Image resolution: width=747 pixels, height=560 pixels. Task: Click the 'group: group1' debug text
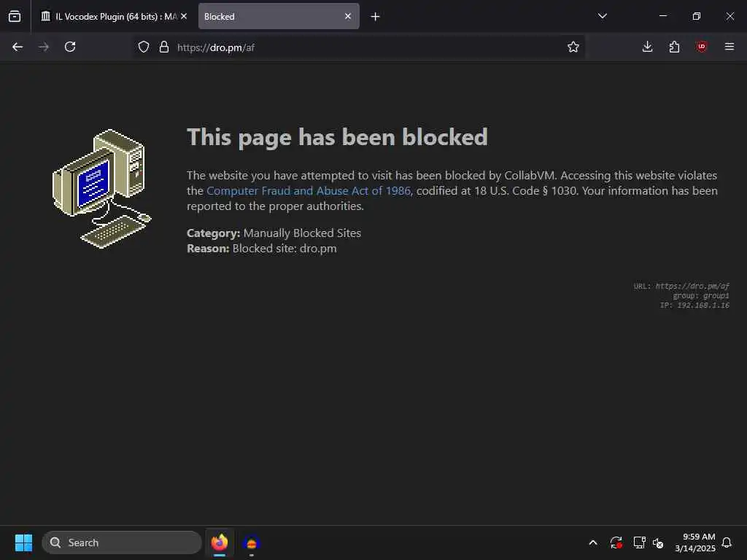[x=701, y=296]
